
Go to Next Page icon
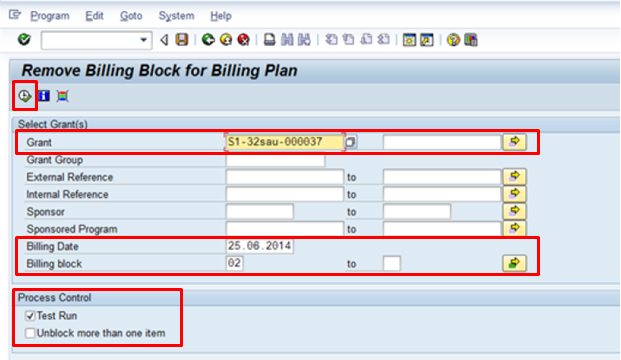click(366, 40)
